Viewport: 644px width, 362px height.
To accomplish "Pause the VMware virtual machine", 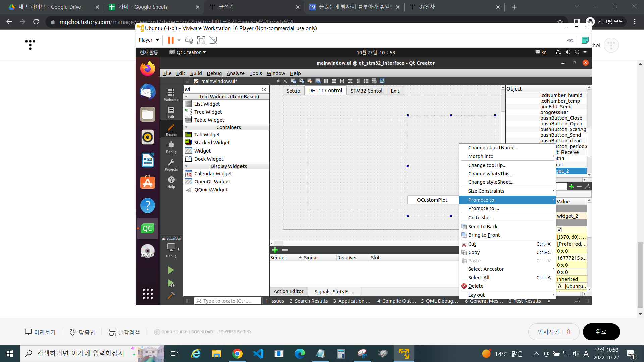I will pyautogui.click(x=171, y=40).
